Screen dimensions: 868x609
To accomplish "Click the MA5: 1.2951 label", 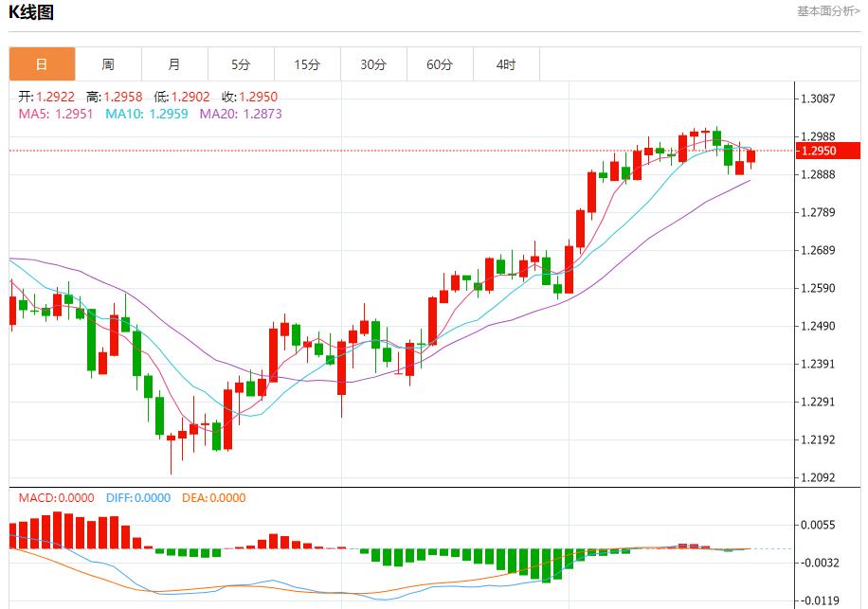I will 56,114.
